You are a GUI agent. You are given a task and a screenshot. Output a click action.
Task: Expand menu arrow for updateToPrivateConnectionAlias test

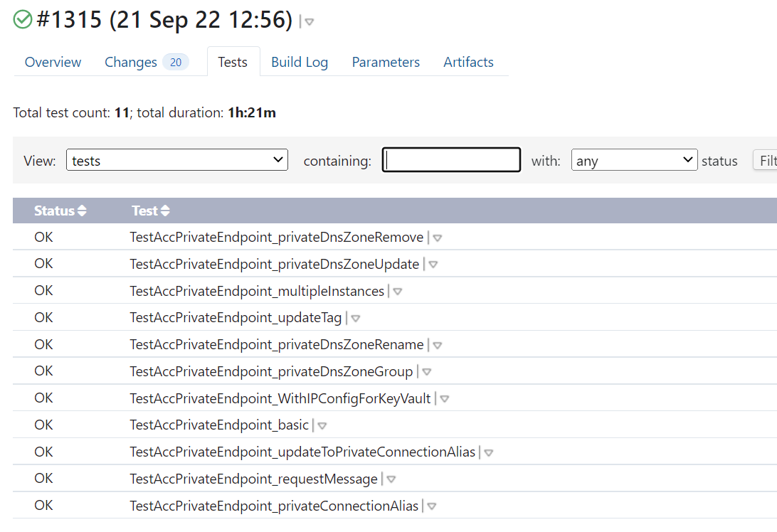coord(489,453)
